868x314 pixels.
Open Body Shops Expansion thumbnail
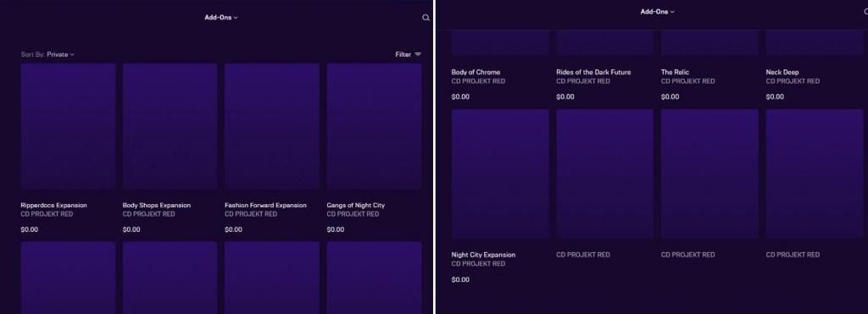[170, 127]
